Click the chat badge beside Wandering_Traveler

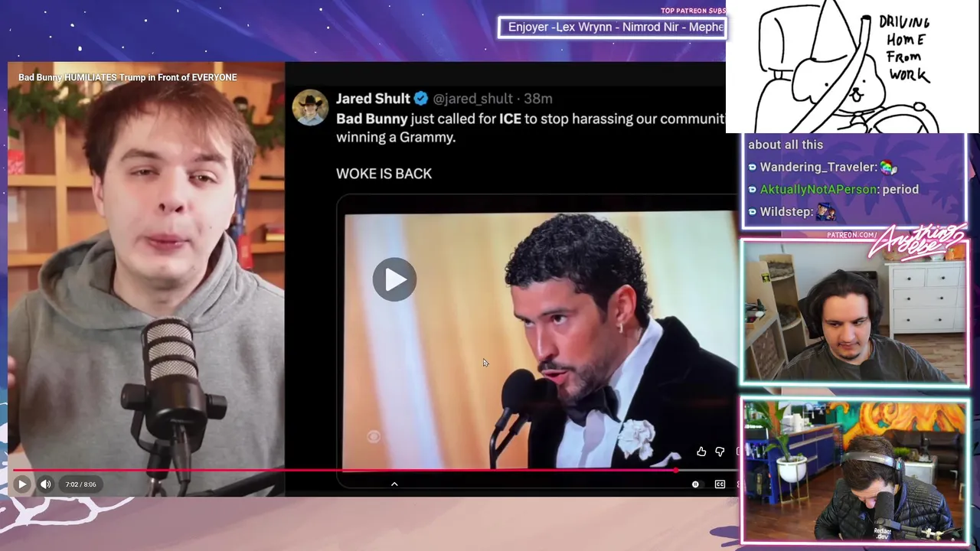click(x=753, y=168)
